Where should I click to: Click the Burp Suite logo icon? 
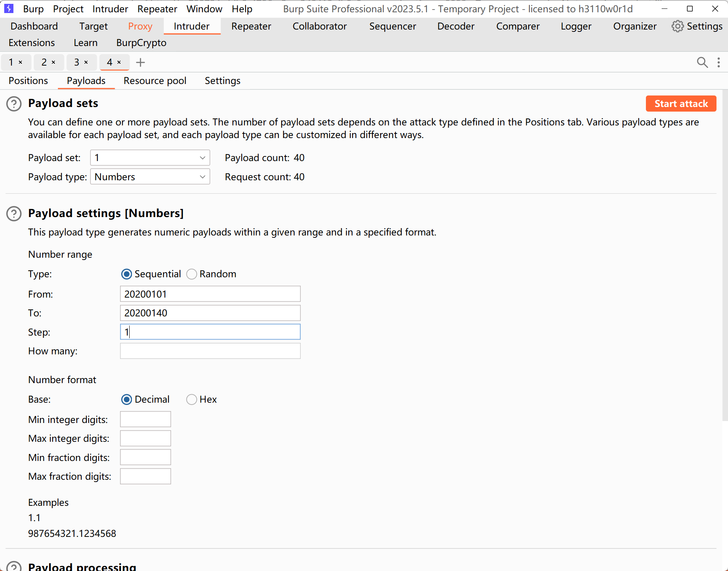coord(9,8)
